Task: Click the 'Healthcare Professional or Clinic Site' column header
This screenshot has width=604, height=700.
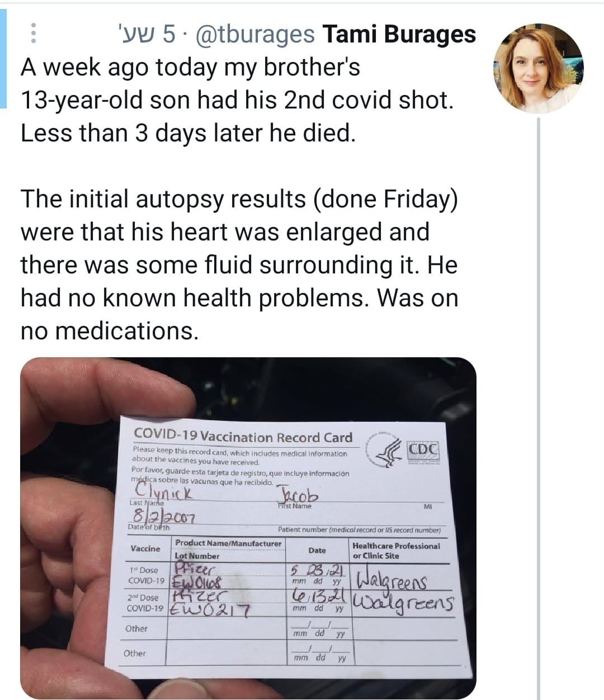Action: [396, 551]
